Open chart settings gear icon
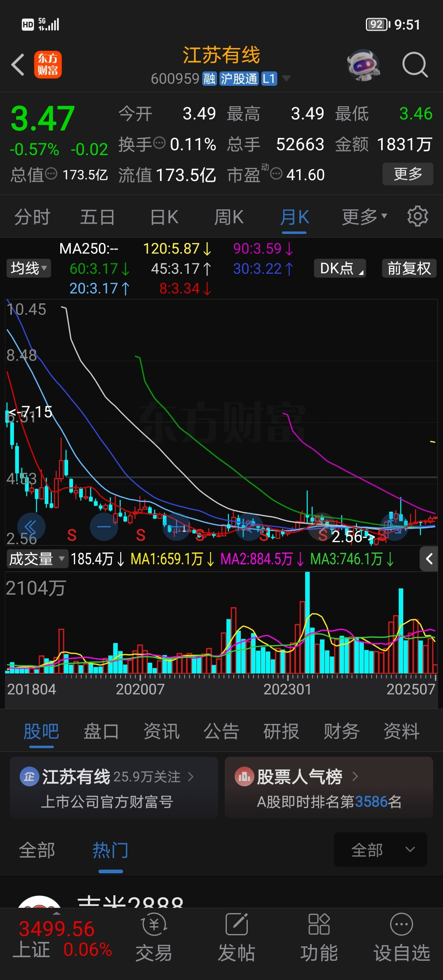The height and width of the screenshot is (980, 443). click(x=418, y=216)
